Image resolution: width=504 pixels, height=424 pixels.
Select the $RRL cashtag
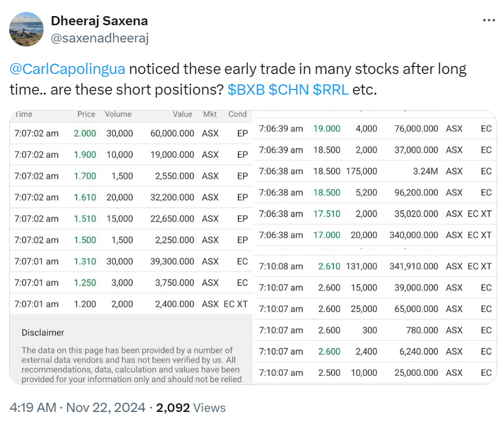click(331, 90)
